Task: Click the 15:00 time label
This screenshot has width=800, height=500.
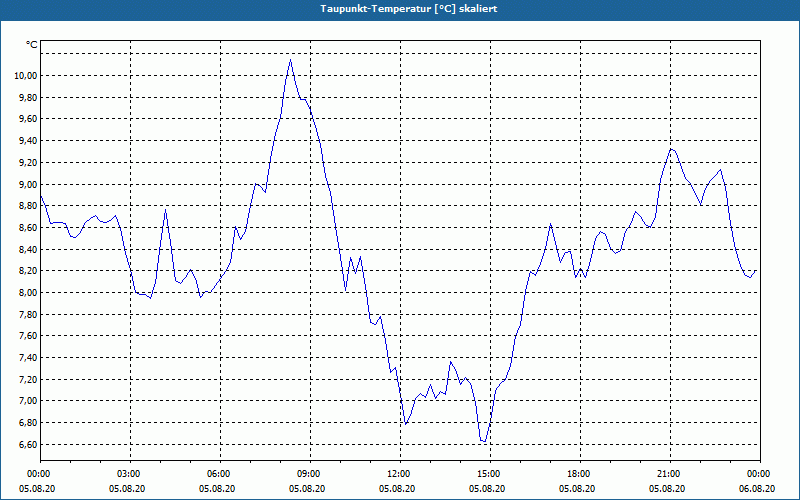Action: [x=490, y=474]
